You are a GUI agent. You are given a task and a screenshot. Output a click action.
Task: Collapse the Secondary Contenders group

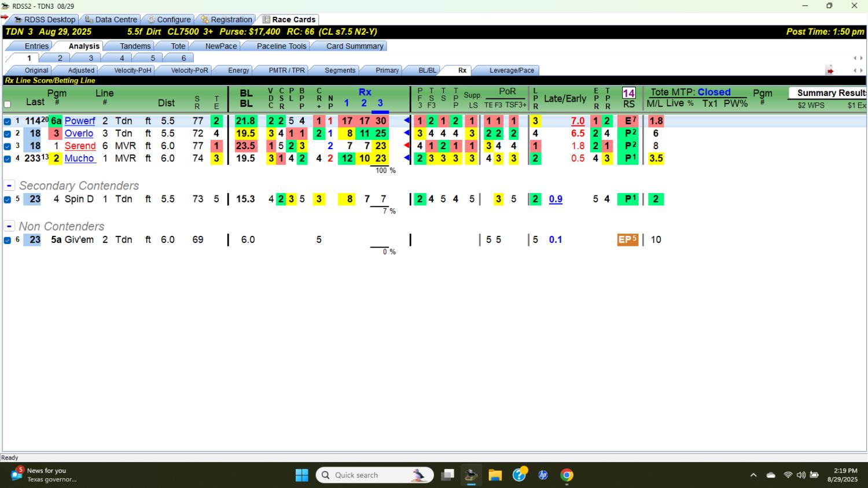pyautogui.click(x=9, y=186)
